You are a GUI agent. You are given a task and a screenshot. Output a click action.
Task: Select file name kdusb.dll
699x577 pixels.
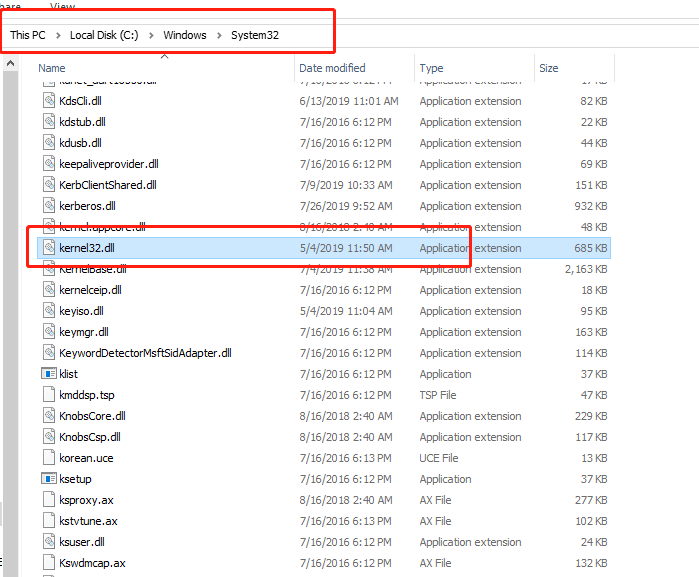pyautogui.click(x=80, y=143)
